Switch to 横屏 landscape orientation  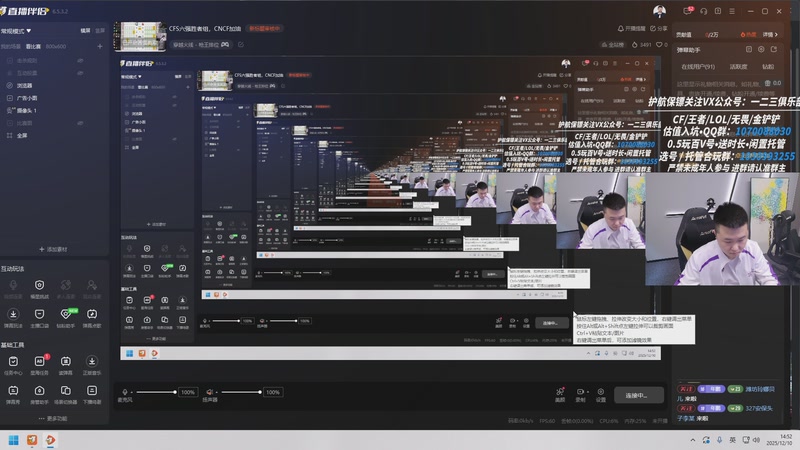point(85,31)
